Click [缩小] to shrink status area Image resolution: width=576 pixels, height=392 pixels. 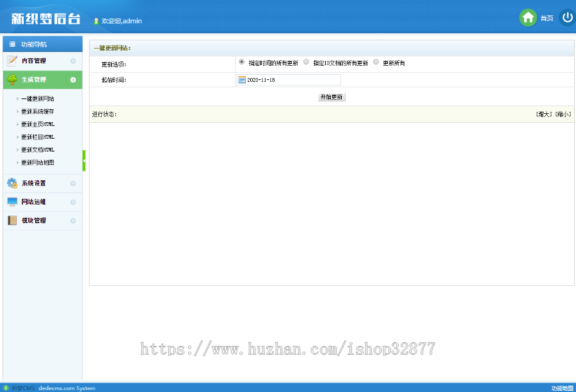(x=563, y=114)
